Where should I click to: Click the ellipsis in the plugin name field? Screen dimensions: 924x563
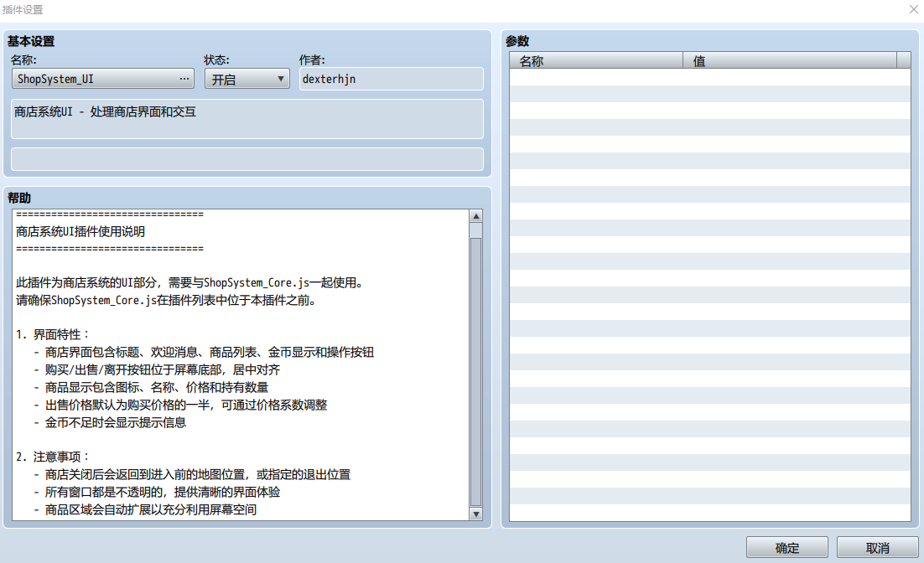pyautogui.click(x=184, y=79)
